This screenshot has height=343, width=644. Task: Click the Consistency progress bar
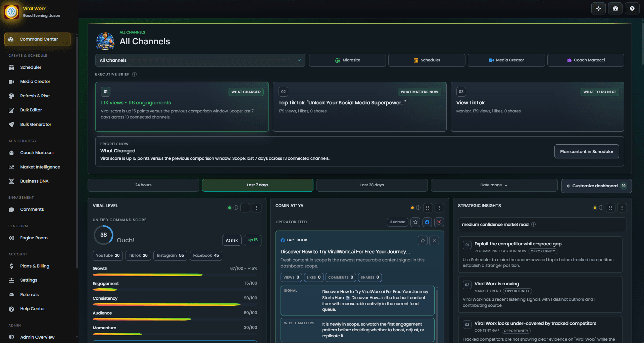pos(175,304)
